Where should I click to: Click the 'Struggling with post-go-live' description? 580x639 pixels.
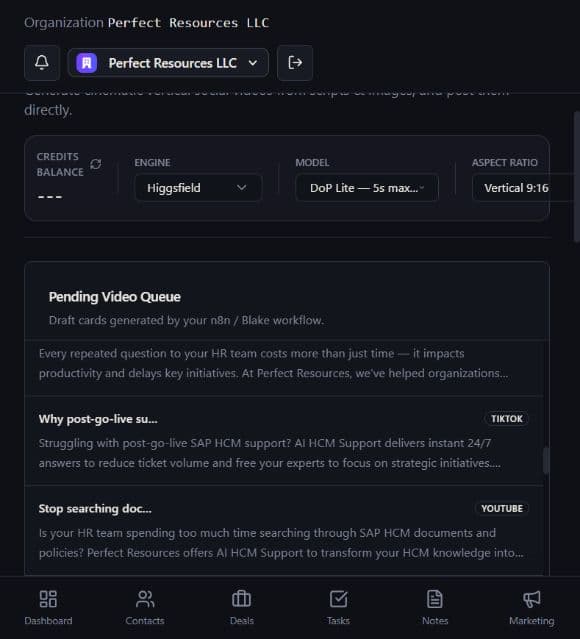[x=270, y=453]
